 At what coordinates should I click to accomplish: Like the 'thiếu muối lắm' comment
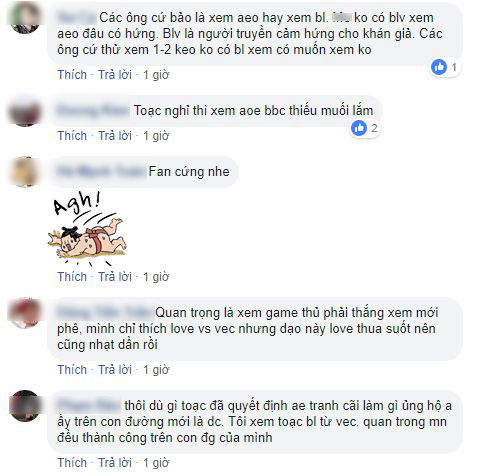[x=72, y=136]
